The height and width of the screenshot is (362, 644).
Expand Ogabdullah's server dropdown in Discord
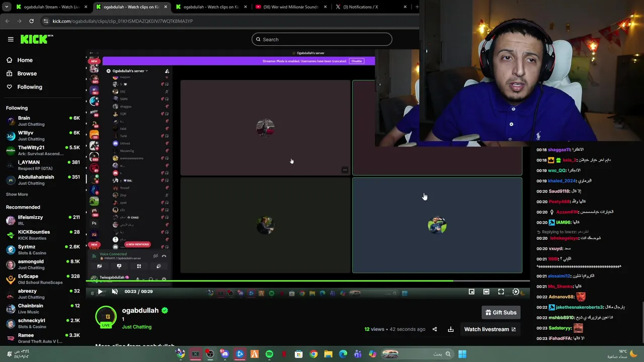(130, 71)
